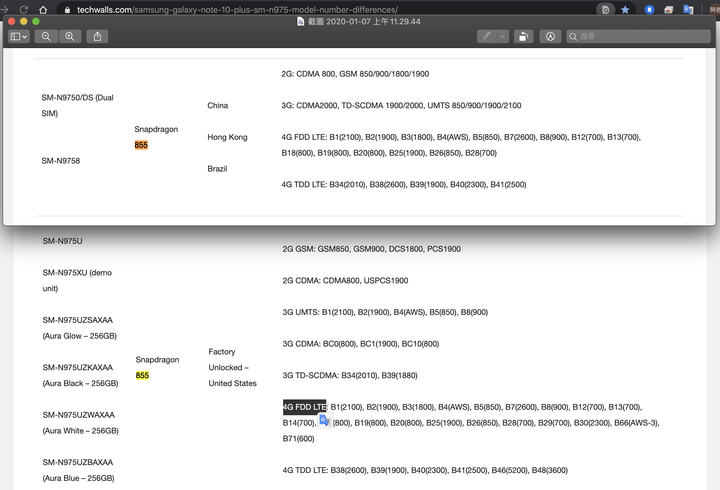Zoom in the Preview image
This screenshot has width=720, height=490.
(70, 36)
